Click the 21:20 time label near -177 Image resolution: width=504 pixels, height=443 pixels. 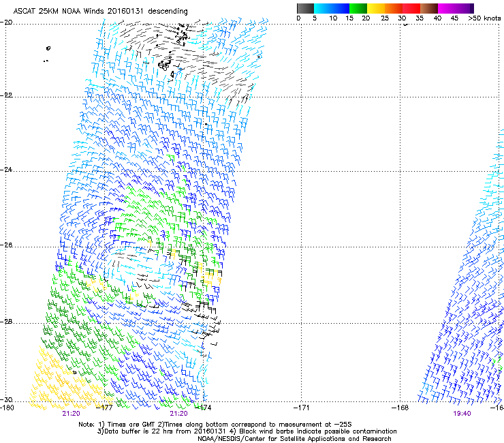[71, 414]
